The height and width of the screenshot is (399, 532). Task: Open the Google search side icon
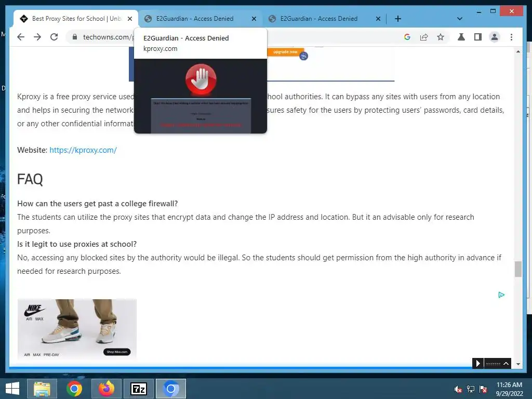point(407,37)
